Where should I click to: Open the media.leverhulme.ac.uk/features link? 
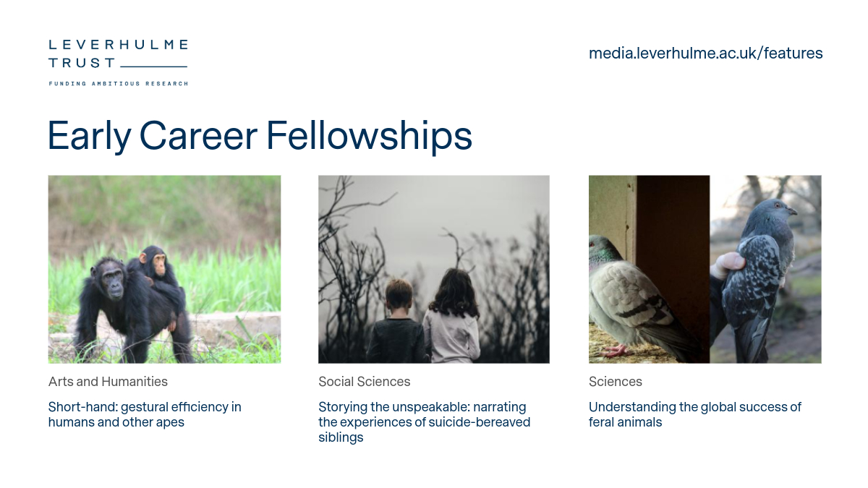click(x=705, y=53)
